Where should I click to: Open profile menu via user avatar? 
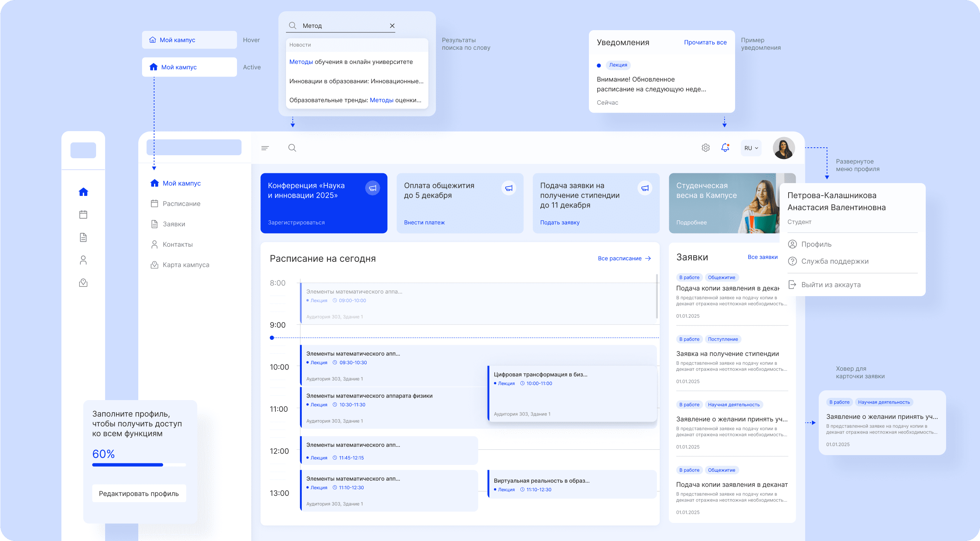point(784,148)
